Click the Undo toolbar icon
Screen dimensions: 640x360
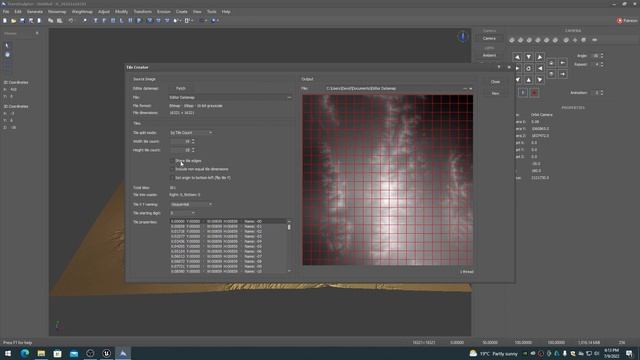[x=71, y=20]
